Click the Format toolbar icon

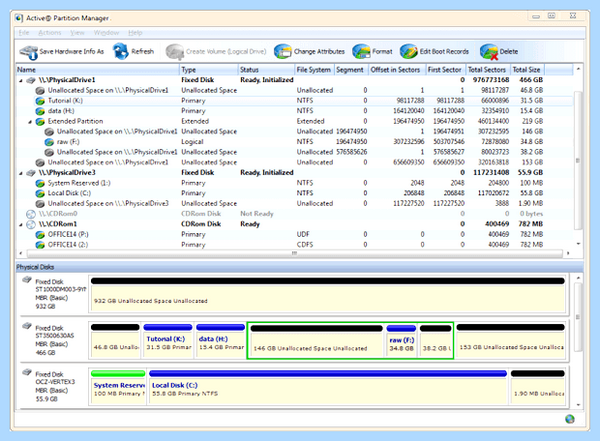(x=361, y=52)
